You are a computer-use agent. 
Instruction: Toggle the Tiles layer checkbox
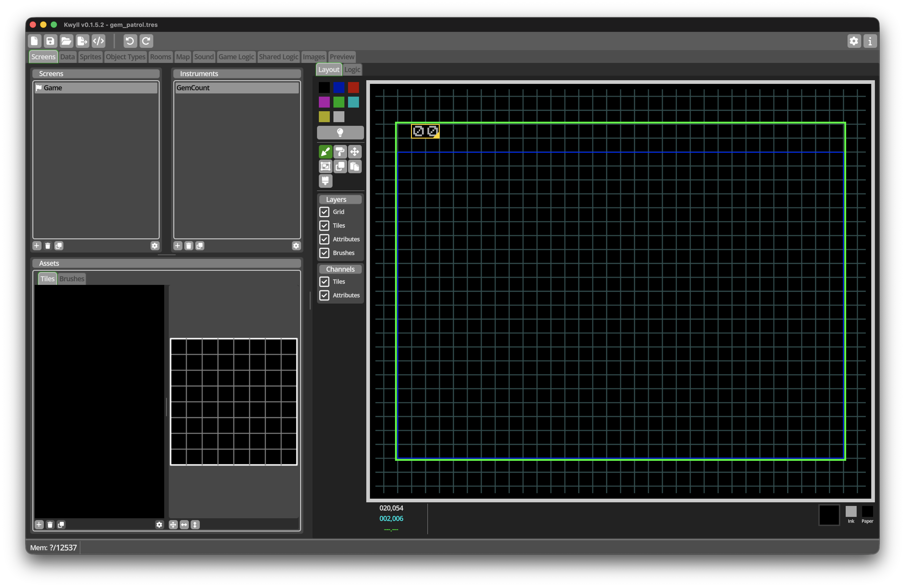click(324, 226)
